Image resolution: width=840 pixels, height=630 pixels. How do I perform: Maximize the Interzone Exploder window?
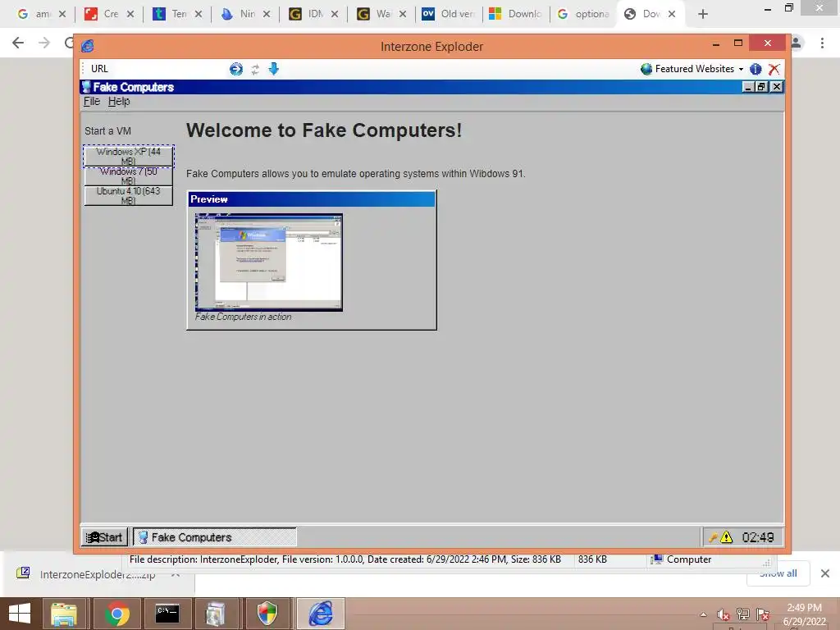[x=737, y=43]
